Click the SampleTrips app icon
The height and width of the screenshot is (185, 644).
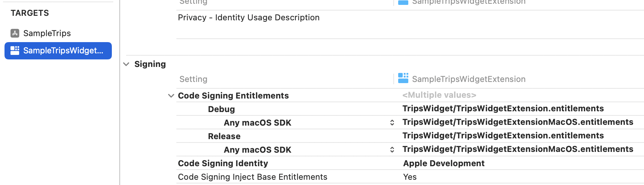15,33
